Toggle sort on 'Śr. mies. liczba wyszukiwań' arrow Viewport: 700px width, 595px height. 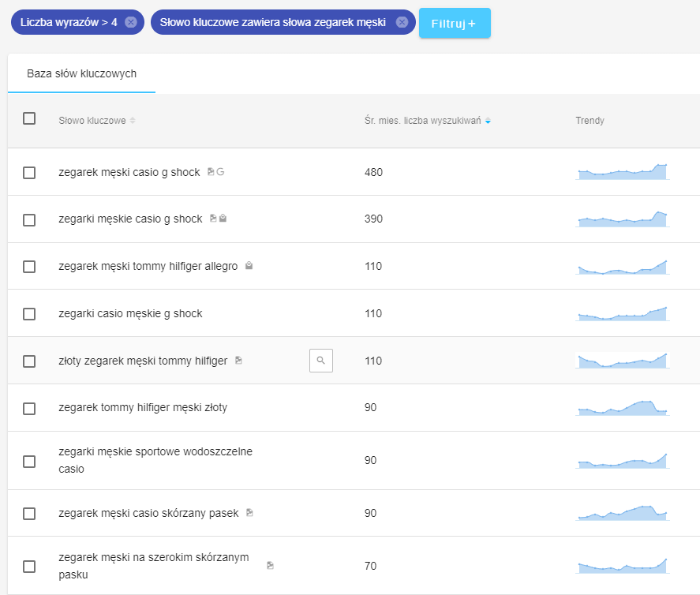pos(488,121)
